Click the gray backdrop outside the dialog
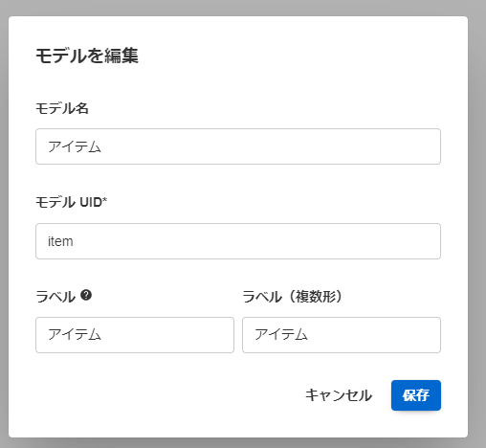486x448 pixels. tap(477, 223)
